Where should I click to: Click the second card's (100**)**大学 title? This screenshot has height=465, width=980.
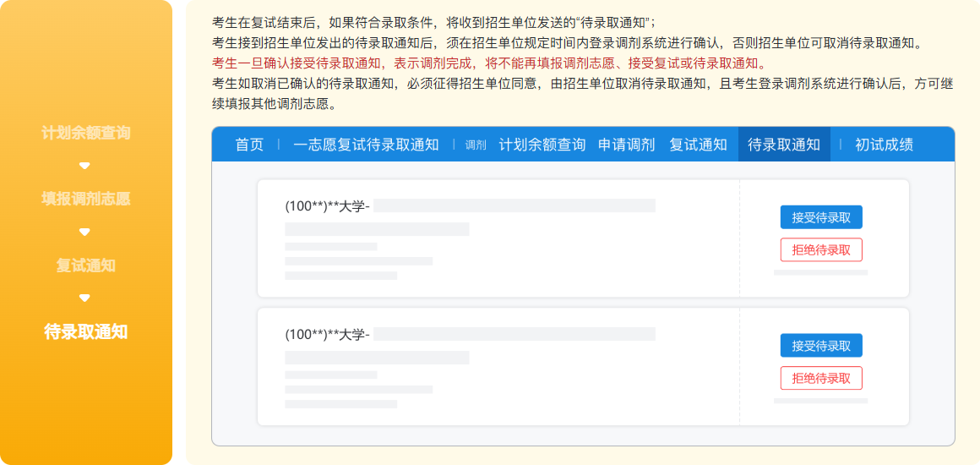pos(328,334)
